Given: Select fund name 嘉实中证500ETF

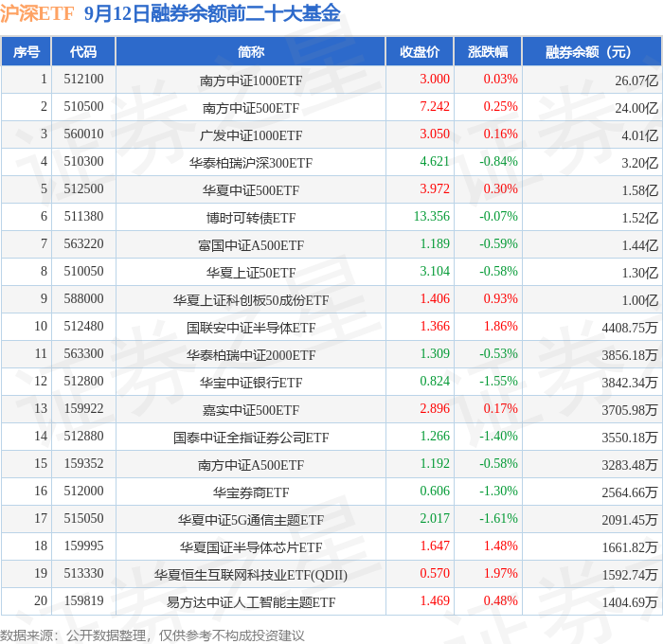Looking at the screenshot, I should (251, 410).
